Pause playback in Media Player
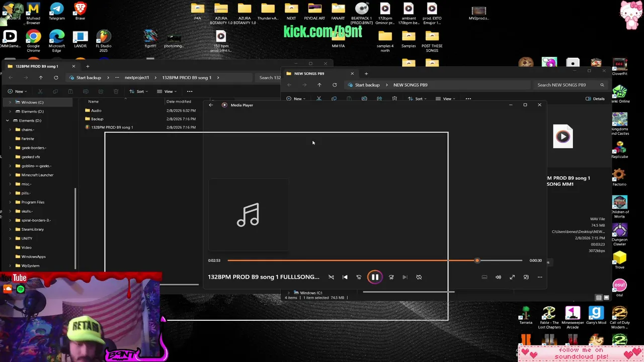This screenshot has width=644, height=362. pyautogui.click(x=375, y=277)
